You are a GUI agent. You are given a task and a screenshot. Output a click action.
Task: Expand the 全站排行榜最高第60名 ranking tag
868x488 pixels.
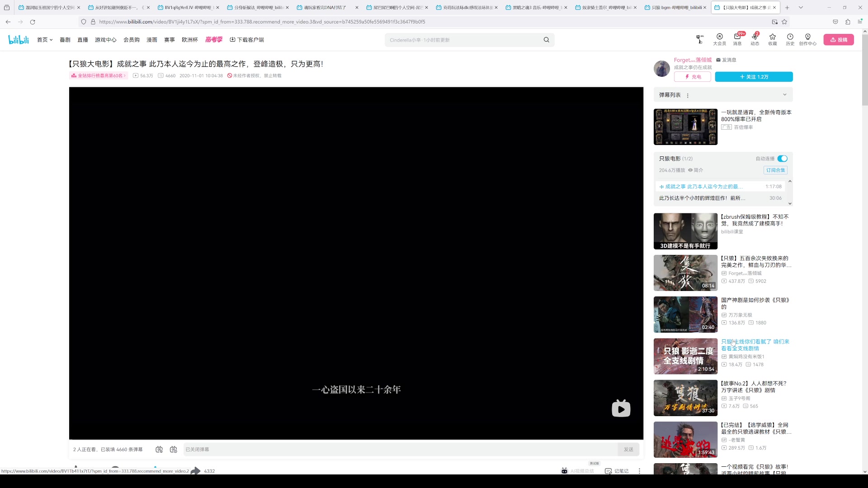(99, 75)
